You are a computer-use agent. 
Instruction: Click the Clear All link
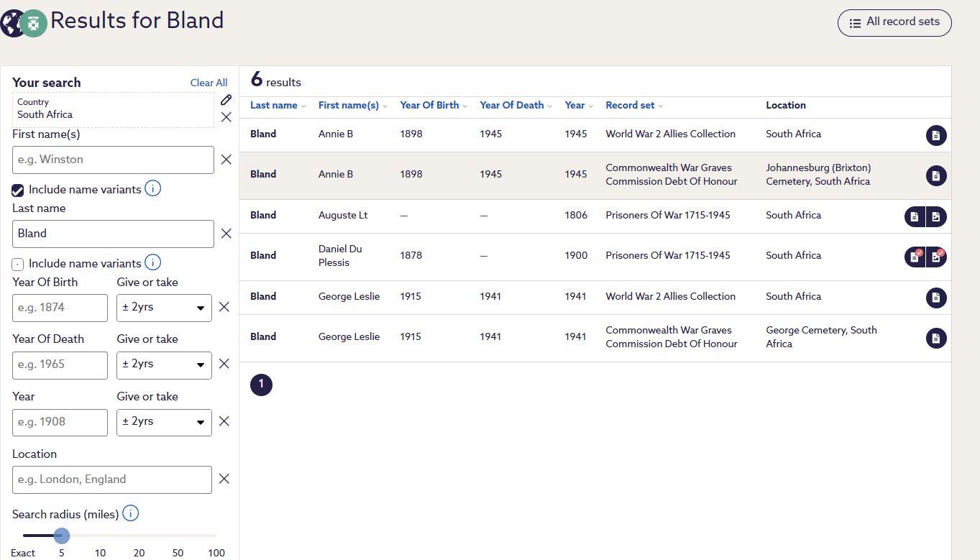point(209,83)
